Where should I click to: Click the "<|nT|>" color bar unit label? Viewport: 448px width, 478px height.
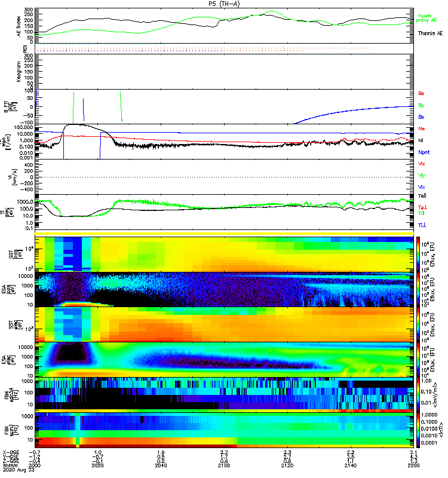click(x=441, y=430)
